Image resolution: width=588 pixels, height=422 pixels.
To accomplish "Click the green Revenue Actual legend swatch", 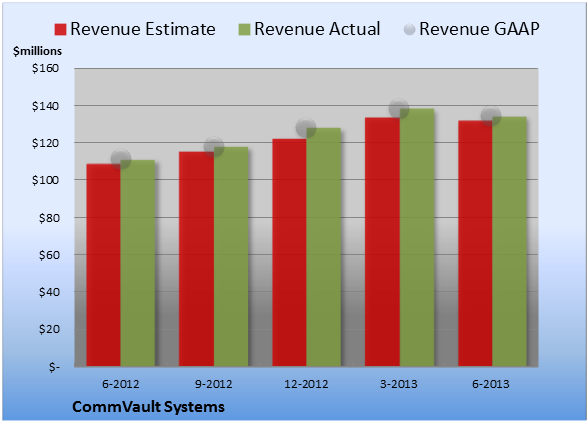I will point(244,29).
